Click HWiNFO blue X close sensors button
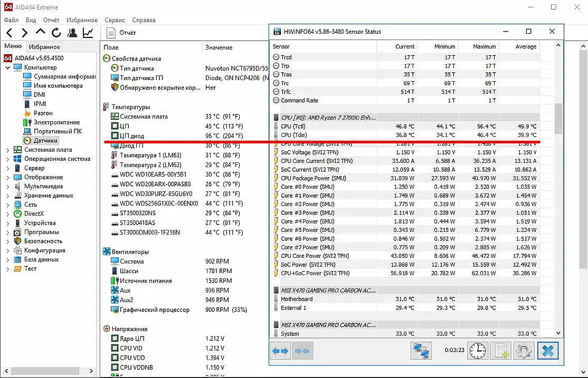The width and height of the screenshot is (588, 378). (547, 351)
